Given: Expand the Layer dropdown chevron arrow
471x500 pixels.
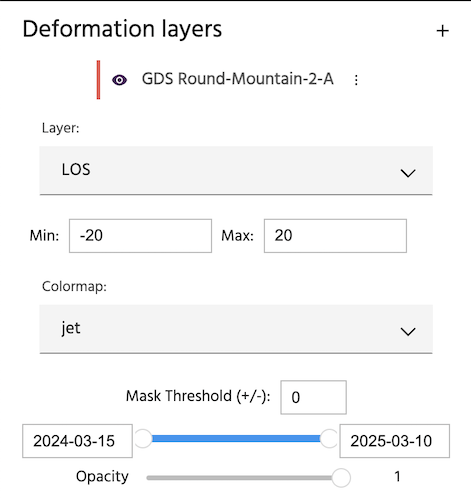Looking at the screenshot, I should click(x=408, y=173).
